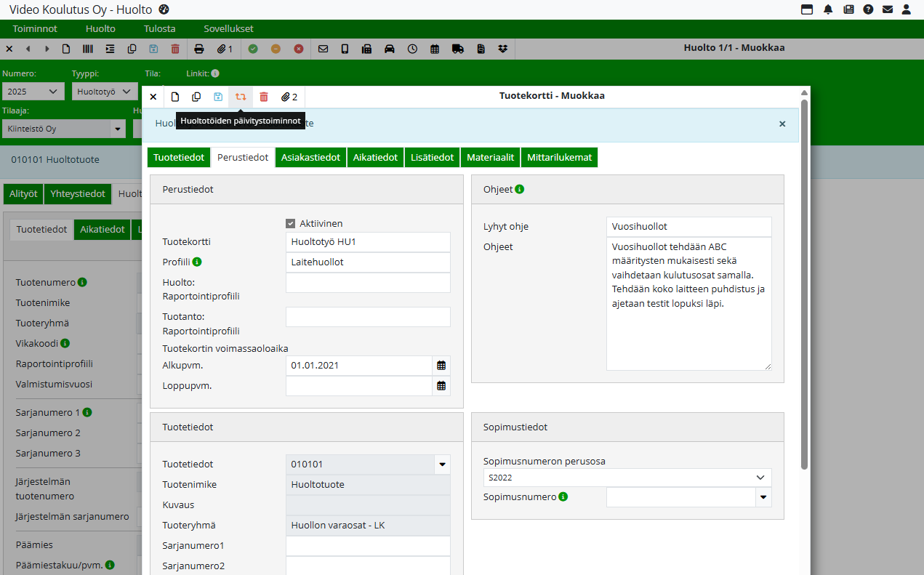Screen dimensions: 924x575
Task: Click into the Lyhyt ohje text field
Action: pos(688,227)
